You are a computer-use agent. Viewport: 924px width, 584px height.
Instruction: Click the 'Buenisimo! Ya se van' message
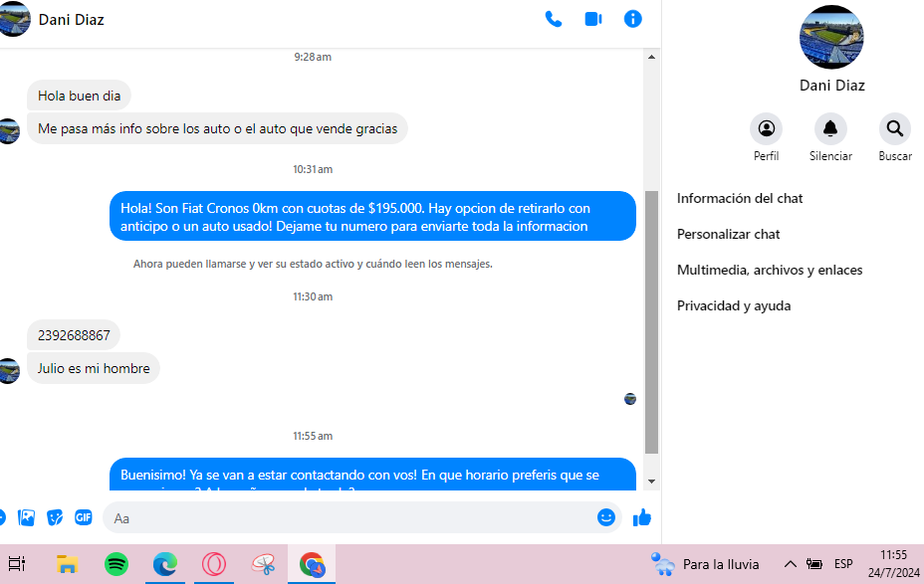(x=372, y=475)
